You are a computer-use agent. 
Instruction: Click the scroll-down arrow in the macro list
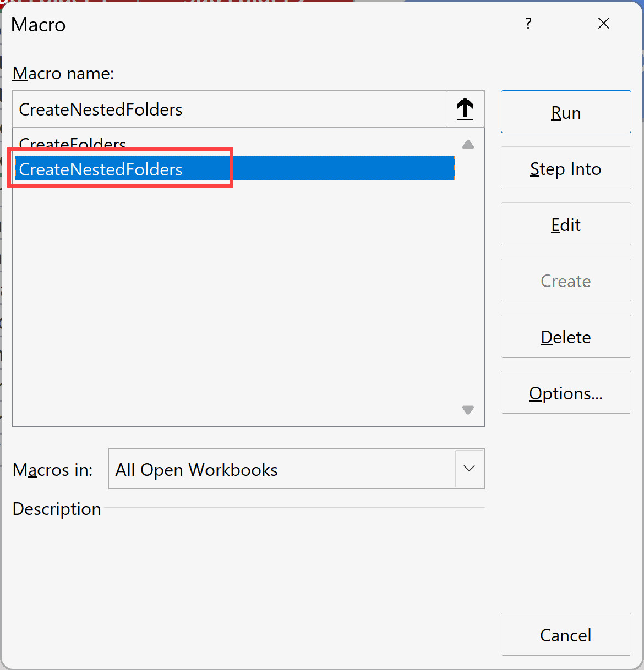(x=468, y=410)
